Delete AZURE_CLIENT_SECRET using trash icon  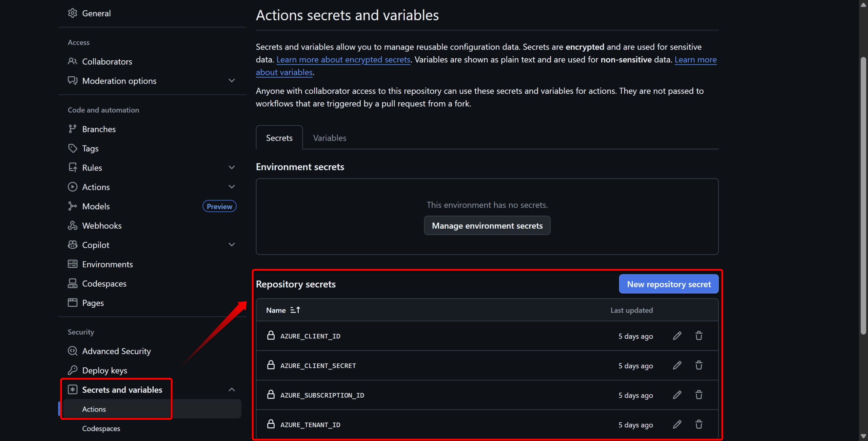tap(699, 365)
